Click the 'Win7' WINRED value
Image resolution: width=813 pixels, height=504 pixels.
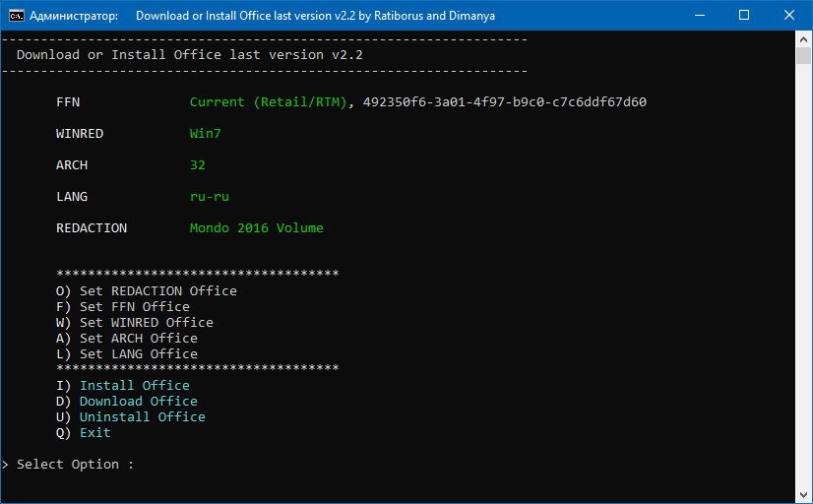[206, 134]
